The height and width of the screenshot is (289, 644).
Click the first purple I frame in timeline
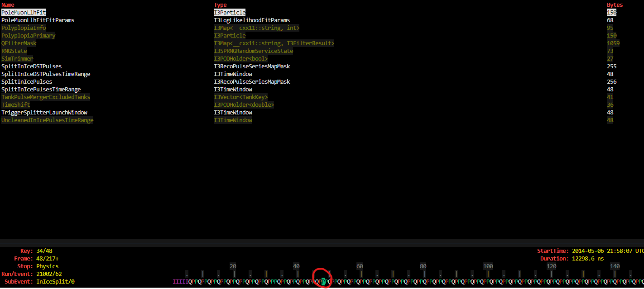174,281
